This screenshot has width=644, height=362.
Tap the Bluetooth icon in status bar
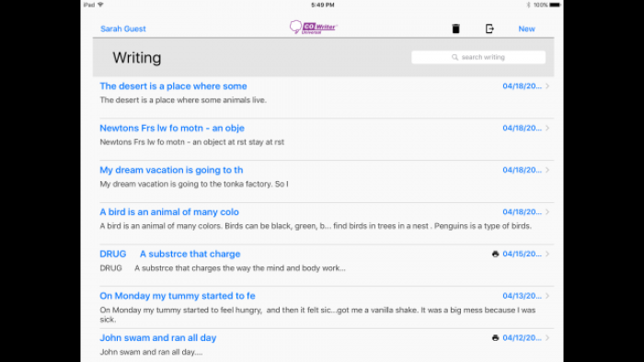(529, 5)
